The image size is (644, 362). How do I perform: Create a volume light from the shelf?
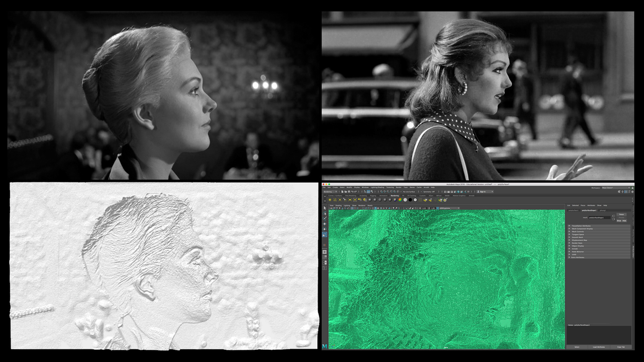click(355, 200)
